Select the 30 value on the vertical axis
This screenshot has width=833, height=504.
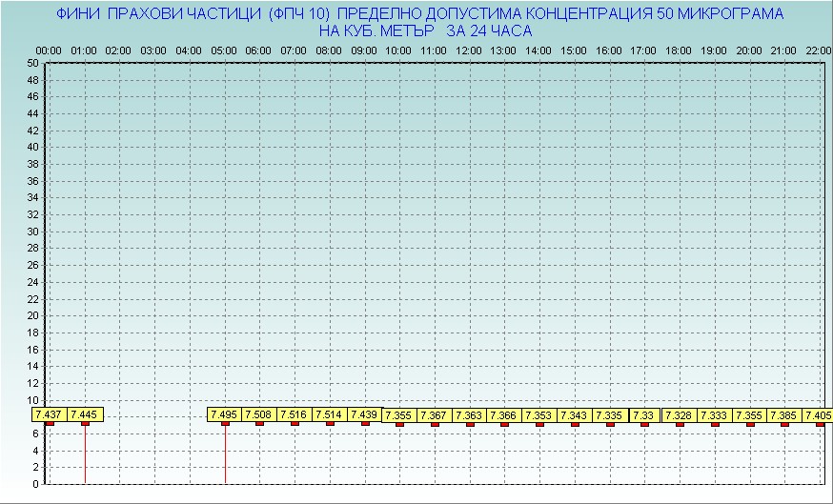[x=32, y=232]
